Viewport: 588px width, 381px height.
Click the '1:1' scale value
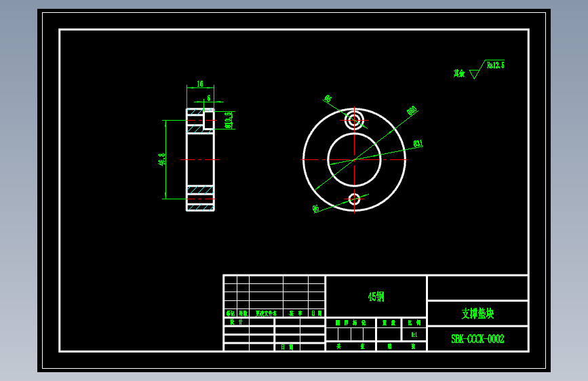tap(414, 334)
